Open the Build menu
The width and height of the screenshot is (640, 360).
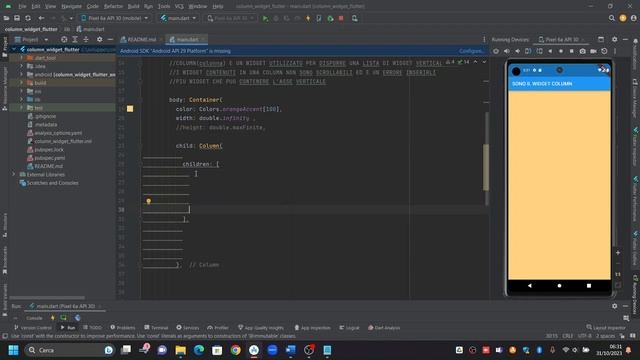coord(133,6)
